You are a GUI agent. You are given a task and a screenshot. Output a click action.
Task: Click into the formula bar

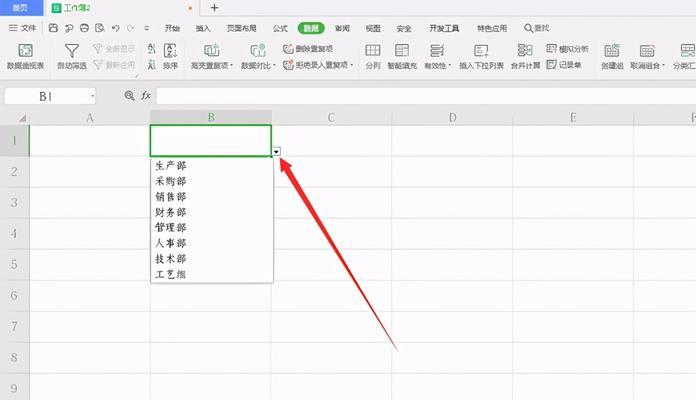[x=426, y=96]
